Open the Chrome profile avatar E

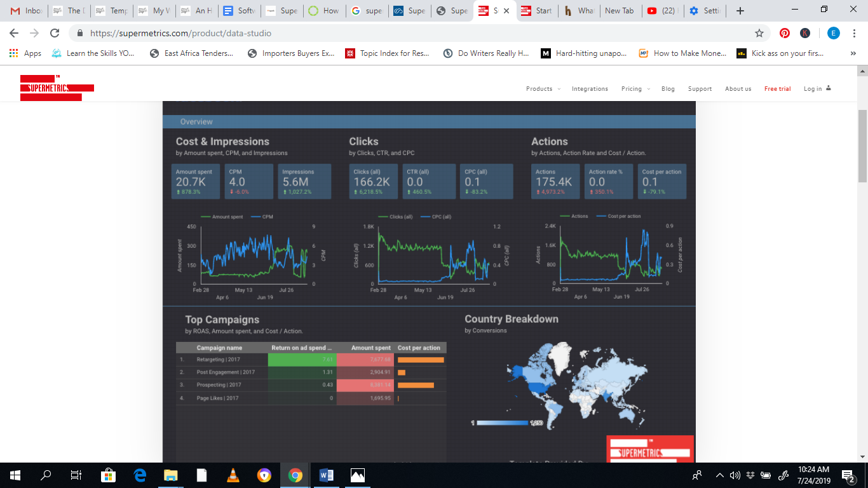[834, 33]
